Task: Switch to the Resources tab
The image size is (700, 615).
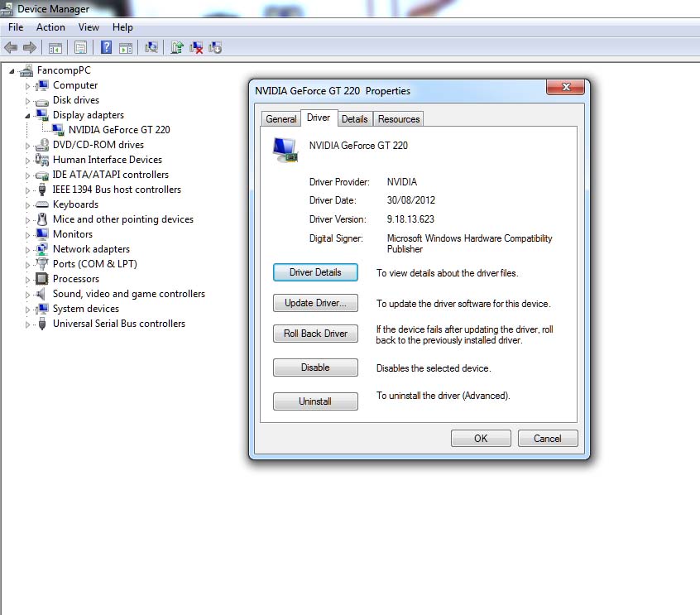Action: [399, 119]
